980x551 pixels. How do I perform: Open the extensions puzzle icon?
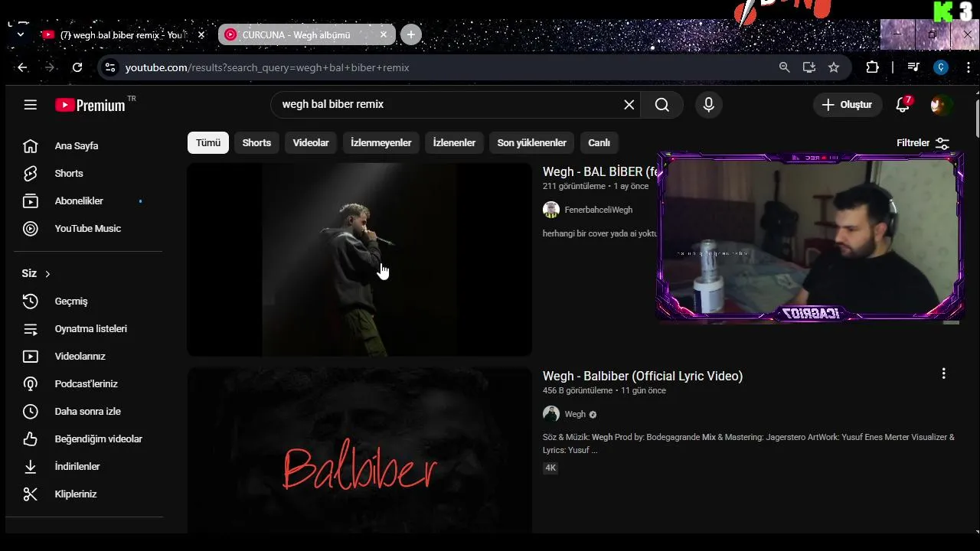(x=873, y=67)
